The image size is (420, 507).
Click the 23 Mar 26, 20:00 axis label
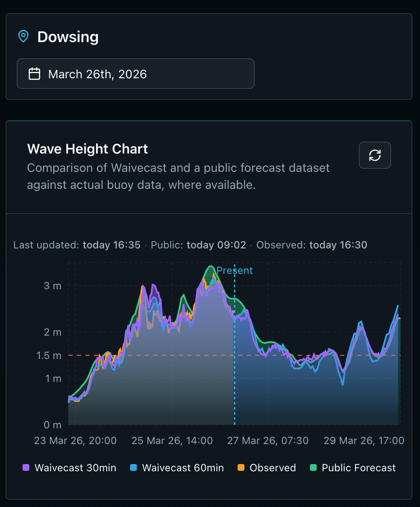[x=75, y=441]
